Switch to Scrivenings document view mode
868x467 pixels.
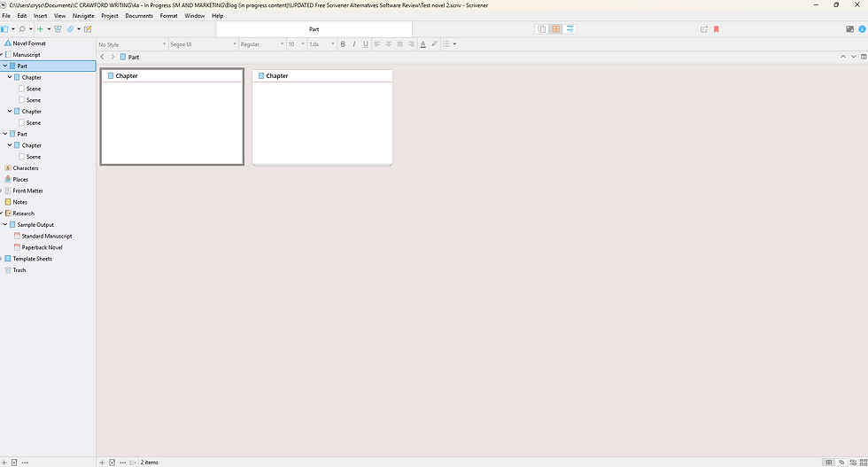pyautogui.click(x=542, y=29)
